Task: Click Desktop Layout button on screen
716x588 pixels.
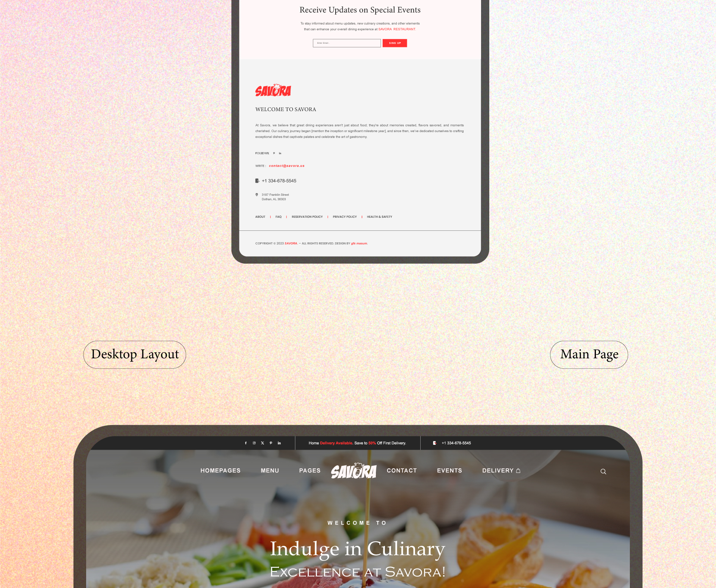Action: tap(134, 354)
